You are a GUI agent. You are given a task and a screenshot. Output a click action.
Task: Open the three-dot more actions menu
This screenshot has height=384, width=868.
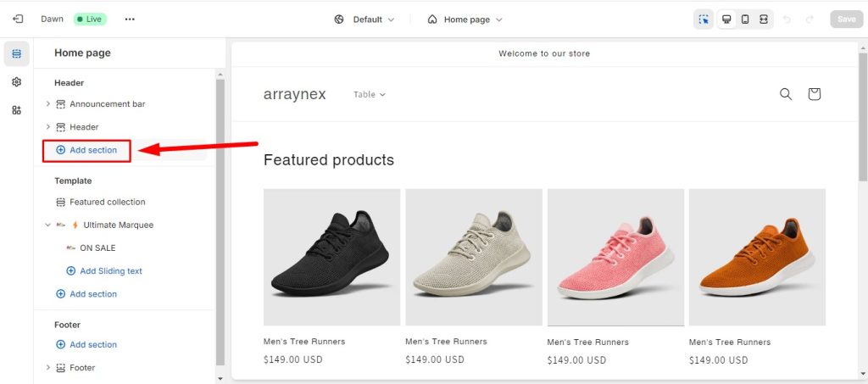point(130,19)
